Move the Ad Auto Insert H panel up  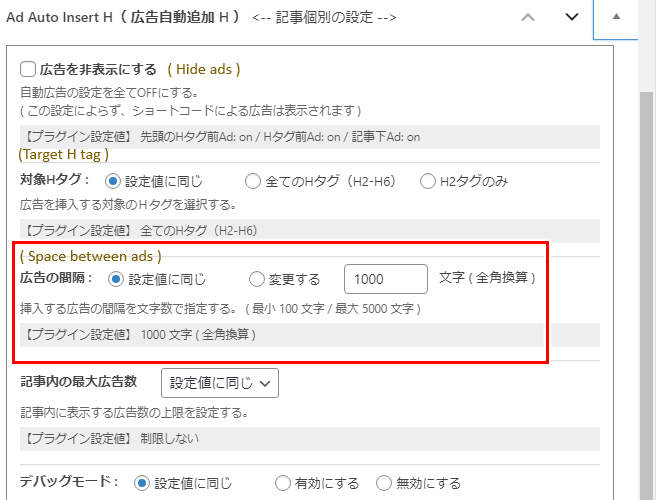pos(528,18)
